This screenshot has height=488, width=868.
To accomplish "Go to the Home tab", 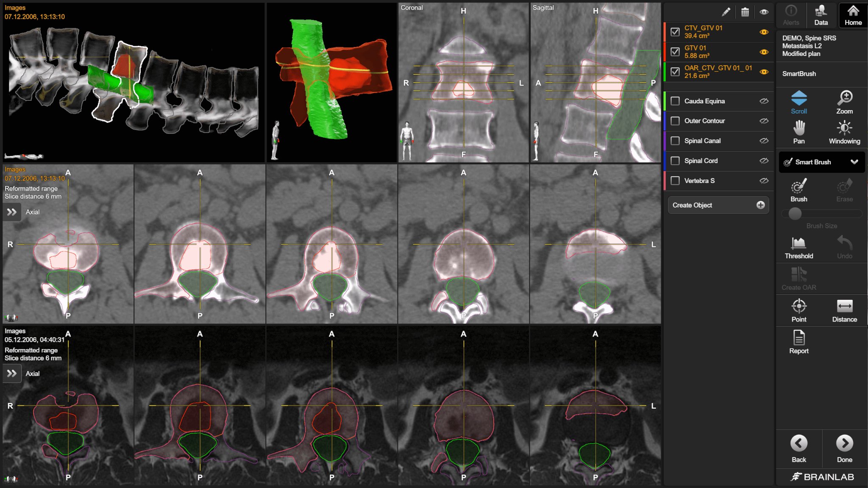I will (x=853, y=15).
